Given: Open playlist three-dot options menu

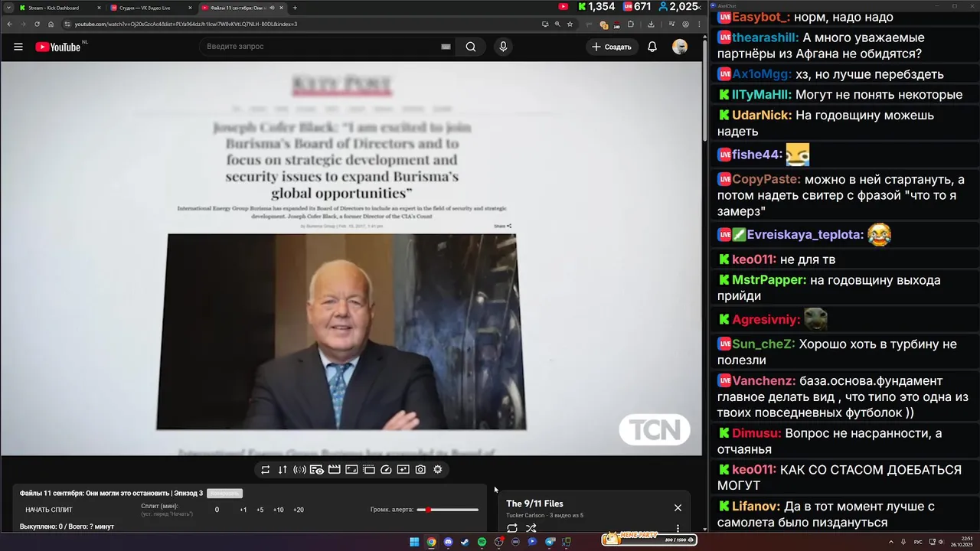Looking at the screenshot, I should tap(678, 528).
